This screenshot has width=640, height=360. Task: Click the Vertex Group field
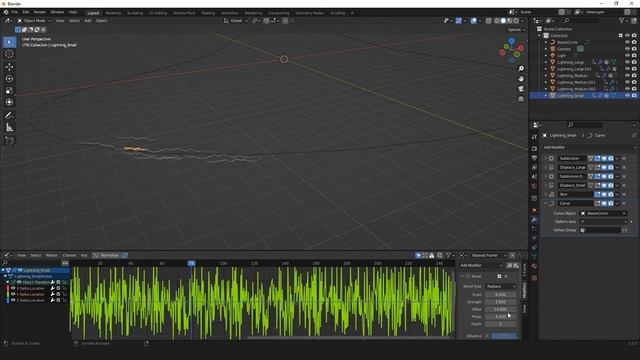coord(600,230)
